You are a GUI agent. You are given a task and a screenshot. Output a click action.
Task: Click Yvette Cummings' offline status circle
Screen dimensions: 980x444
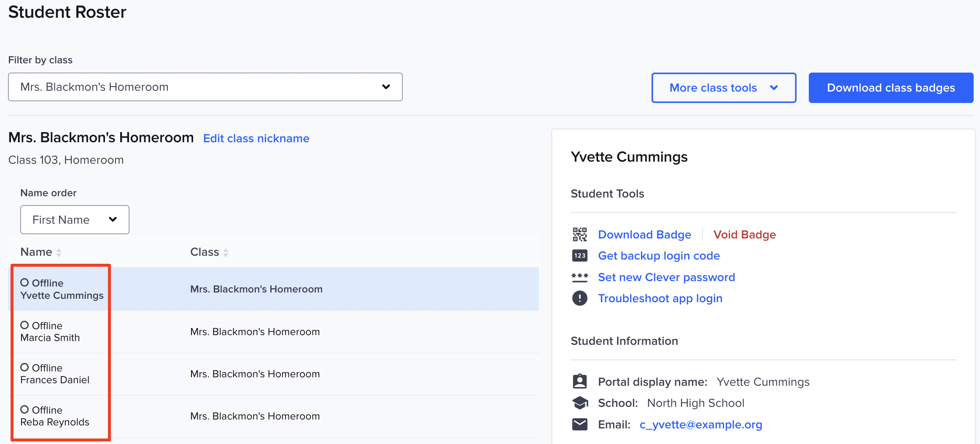click(25, 283)
